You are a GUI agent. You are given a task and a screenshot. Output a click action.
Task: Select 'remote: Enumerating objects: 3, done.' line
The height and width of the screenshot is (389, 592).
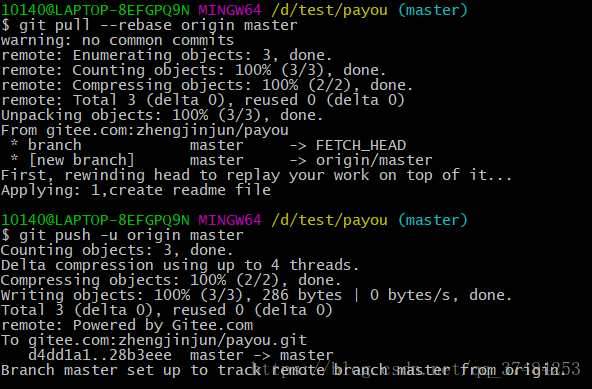(166, 55)
